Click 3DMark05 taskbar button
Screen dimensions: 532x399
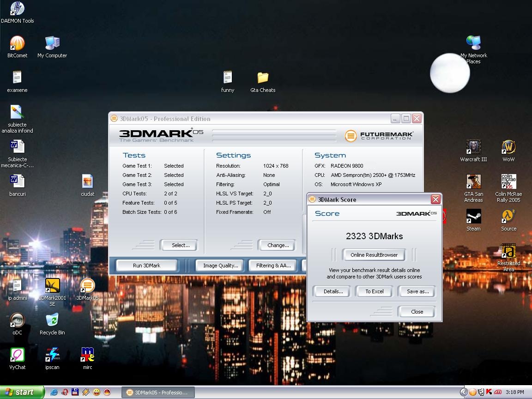[x=158, y=393]
